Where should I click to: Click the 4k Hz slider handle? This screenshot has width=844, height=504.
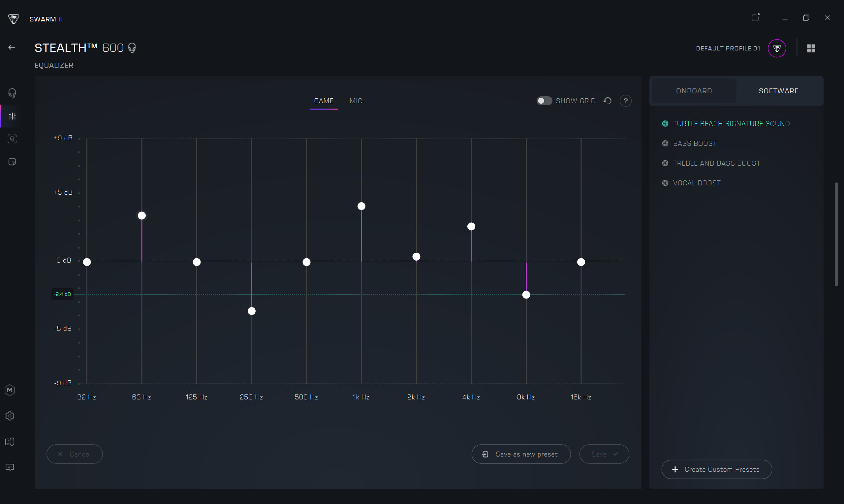pos(471,227)
